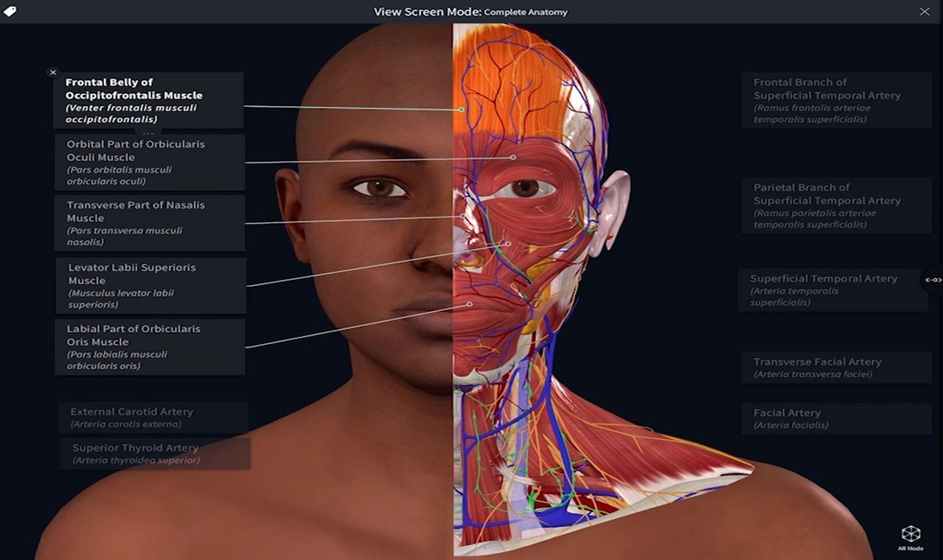Screen dimensions: 943x560
Task: Click the split-view arrows handle on right edge
Action: point(933,280)
